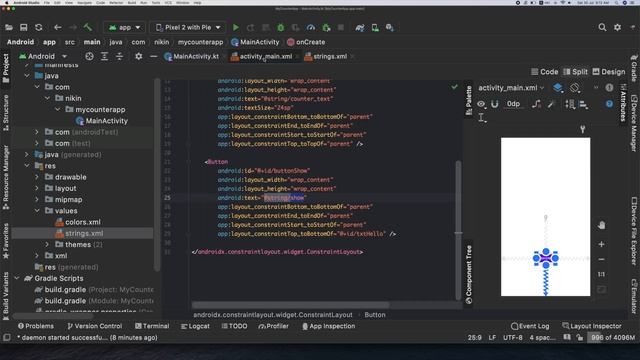Screen dimensions: 640x360
Task: Open the Problems tool tab
Action: point(36,326)
